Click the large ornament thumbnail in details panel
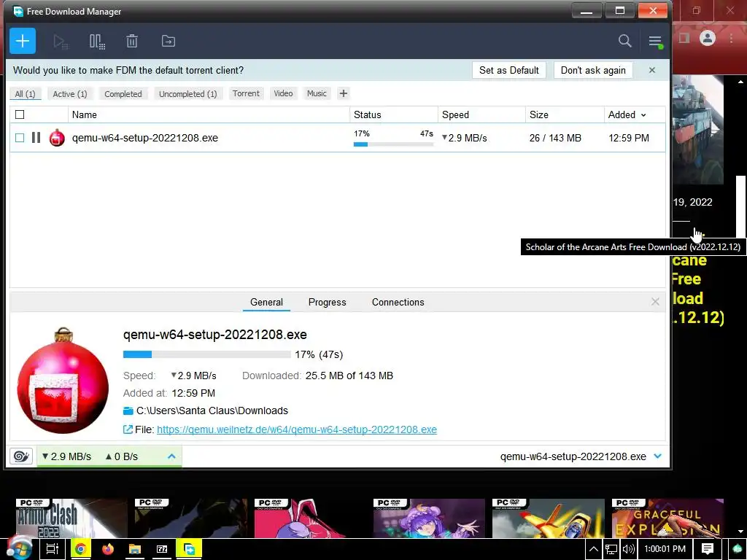This screenshot has width=747, height=560. coord(63,381)
